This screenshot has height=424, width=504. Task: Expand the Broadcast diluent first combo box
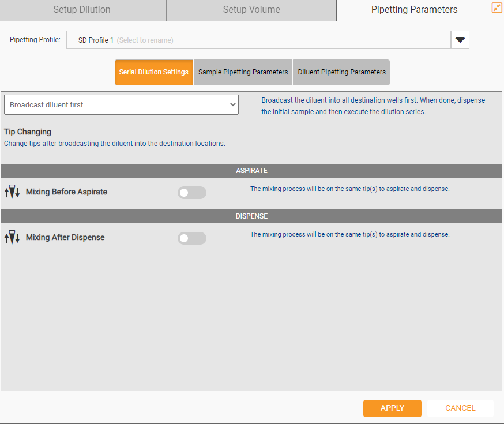(x=121, y=105)
